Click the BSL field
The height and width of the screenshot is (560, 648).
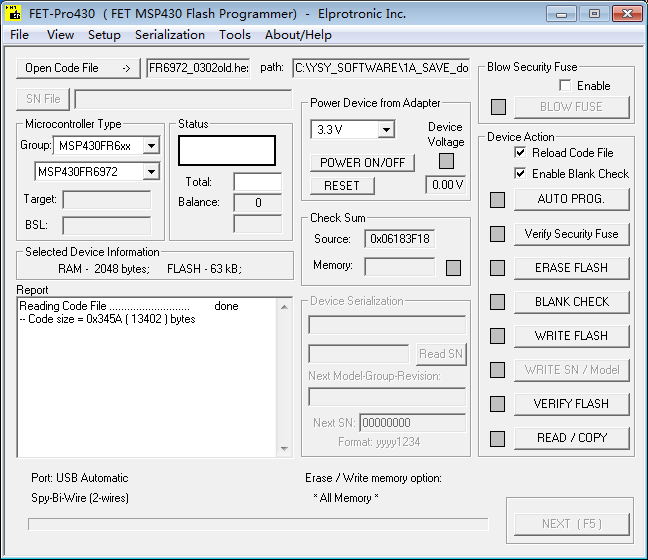(107, 226)
